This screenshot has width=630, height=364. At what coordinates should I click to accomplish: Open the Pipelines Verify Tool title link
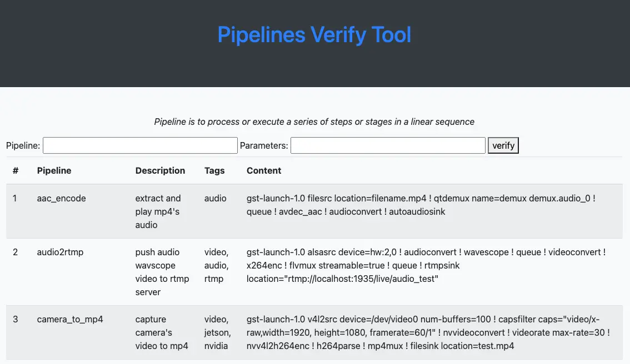[314, 34]
